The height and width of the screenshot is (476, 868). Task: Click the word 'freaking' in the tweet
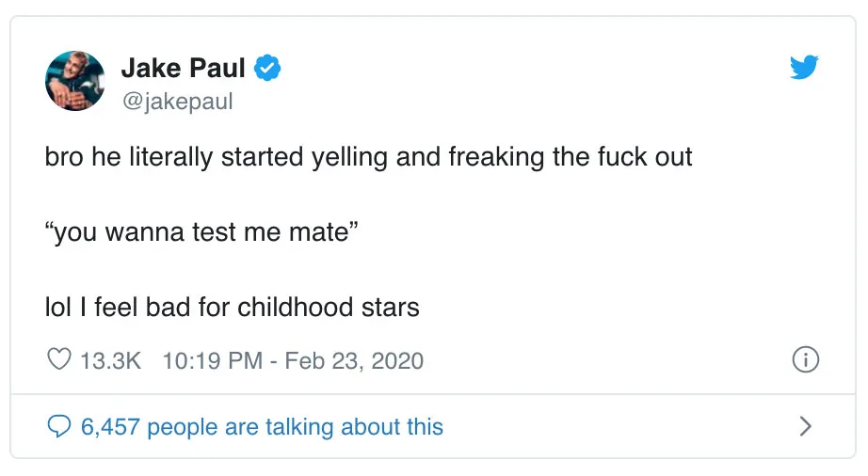click(496, 156)
